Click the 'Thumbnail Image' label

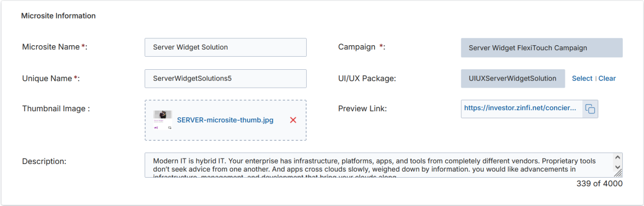(x=56, y=109)
